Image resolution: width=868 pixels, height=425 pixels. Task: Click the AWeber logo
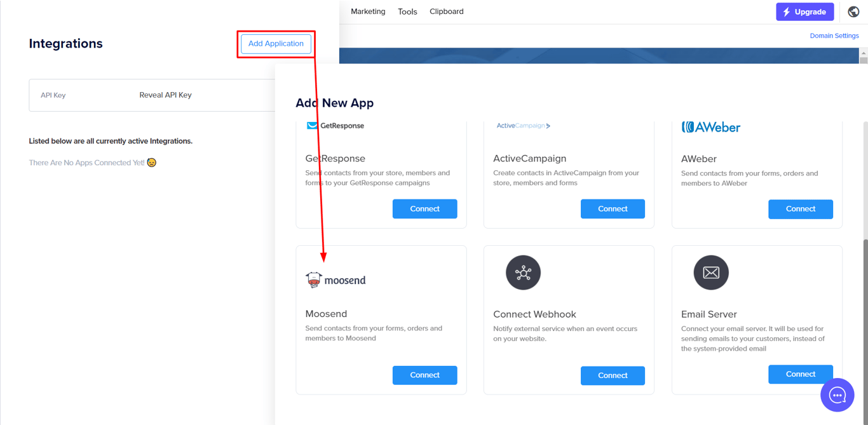(x=711, y=127)
